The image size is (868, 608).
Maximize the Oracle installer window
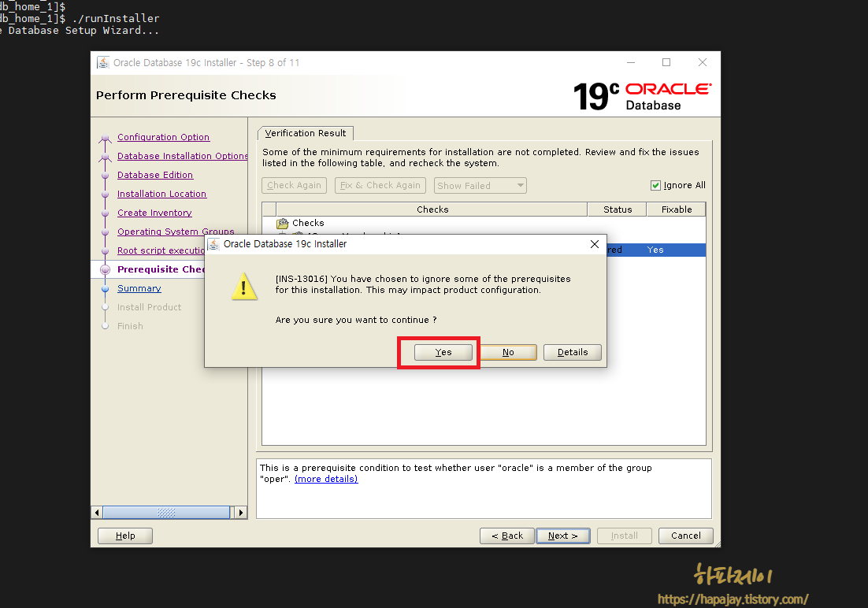[x=666, y=62]
